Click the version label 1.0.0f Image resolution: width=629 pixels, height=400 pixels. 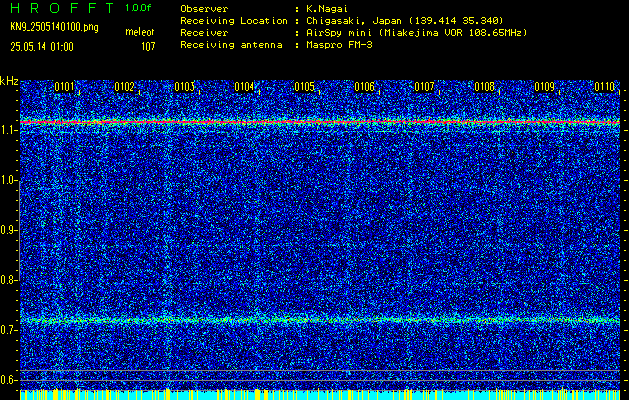138,8
